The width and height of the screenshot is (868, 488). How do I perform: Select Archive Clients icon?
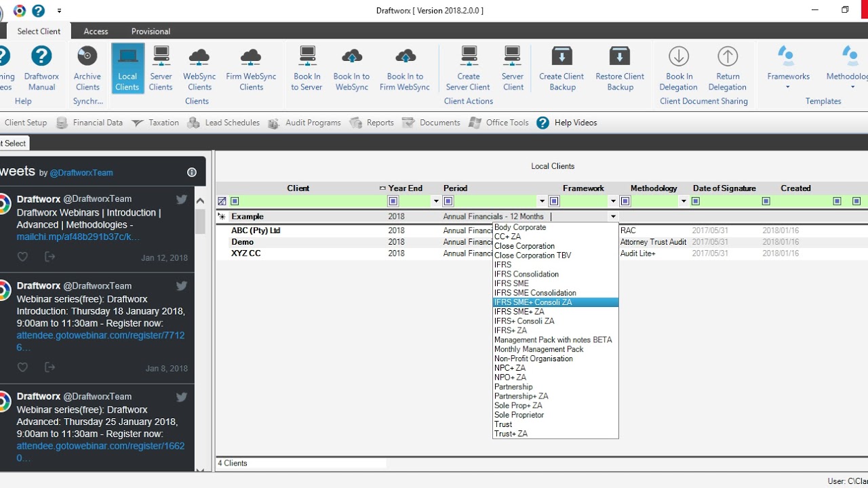(87, 68)
